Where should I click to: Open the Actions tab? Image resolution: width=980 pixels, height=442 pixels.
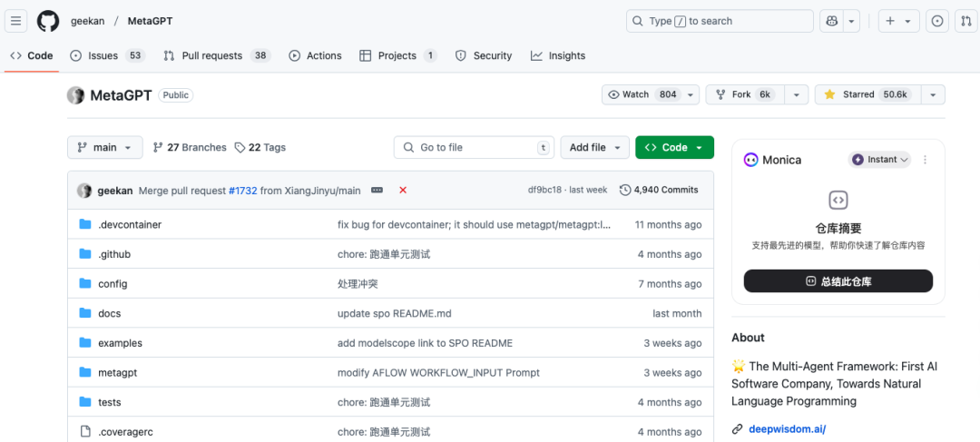click(315, 55)
